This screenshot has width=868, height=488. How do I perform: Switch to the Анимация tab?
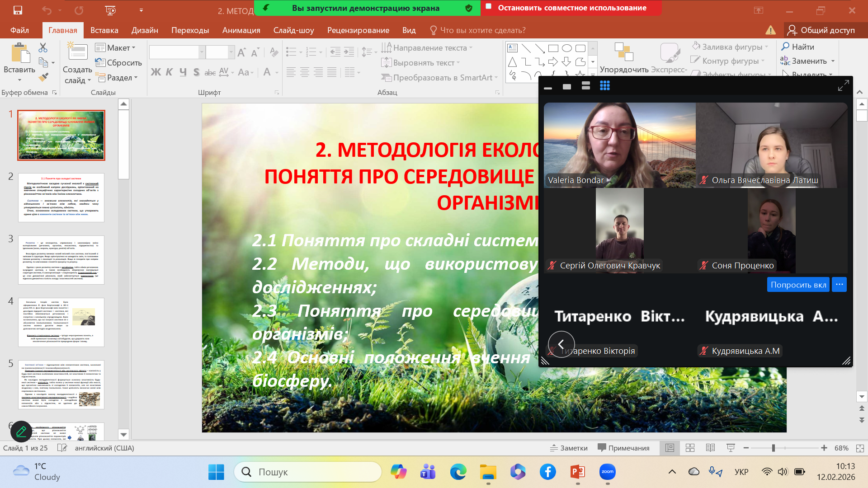pos(241,30)
